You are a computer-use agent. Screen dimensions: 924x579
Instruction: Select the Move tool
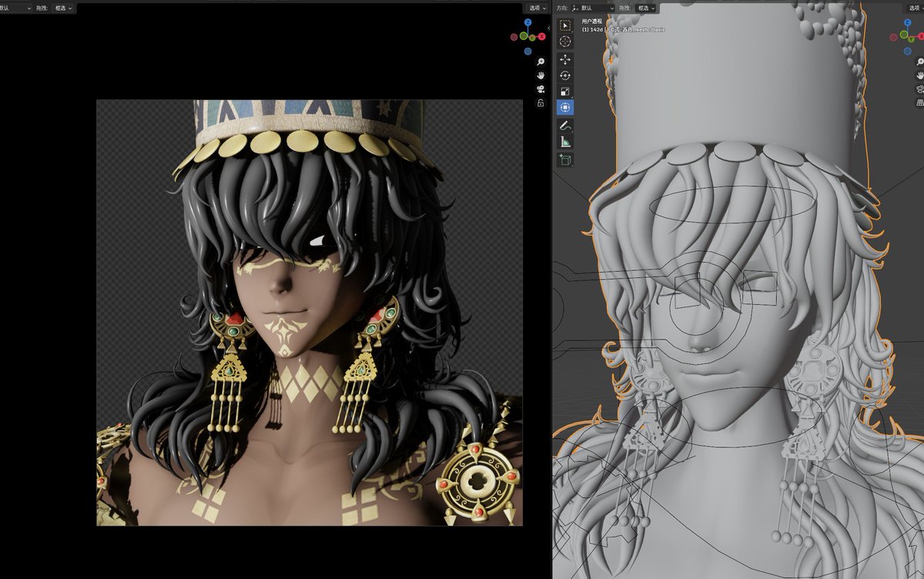coord(565,59)
